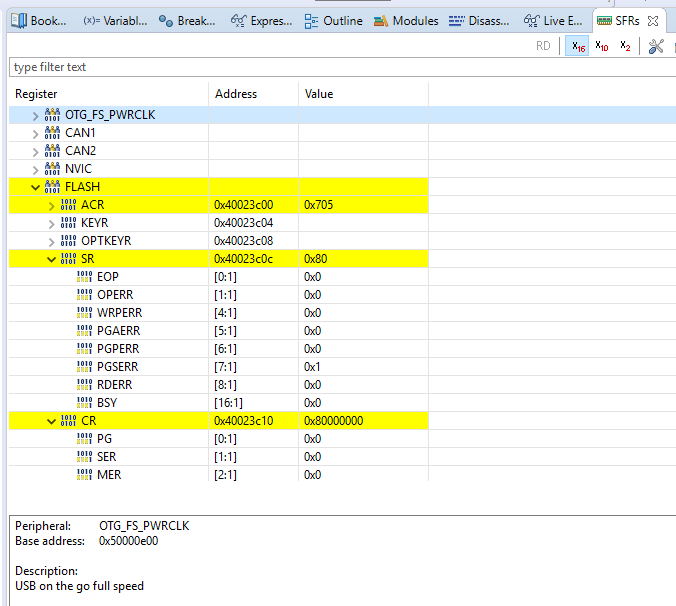The image size is (676, 606).
Task: Click the base address 0x50000e00
Action: tap(128, 541)
